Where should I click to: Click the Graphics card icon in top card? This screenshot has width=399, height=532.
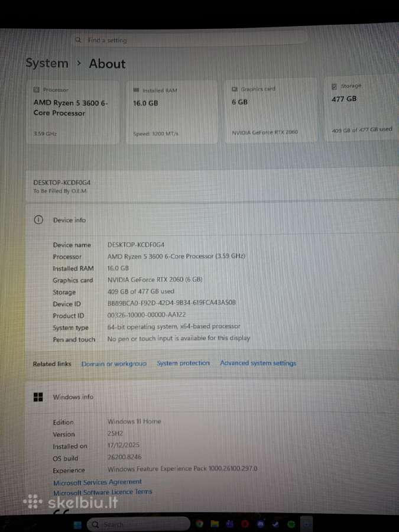pos(235,89)
